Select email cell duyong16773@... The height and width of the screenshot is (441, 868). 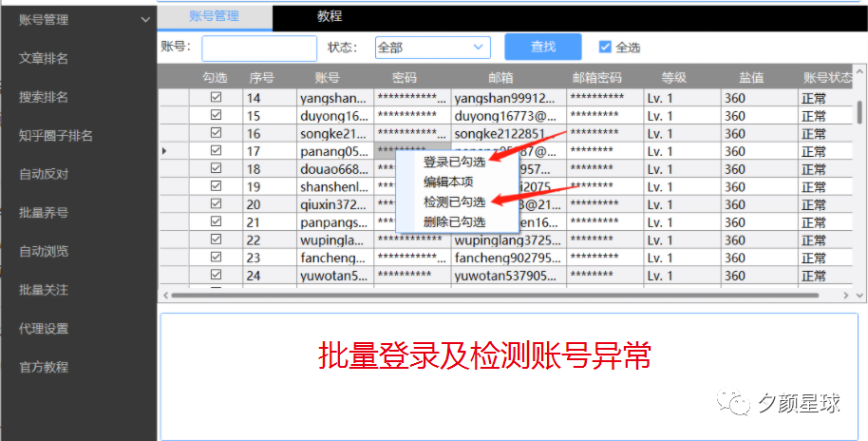tap(509, 116)
